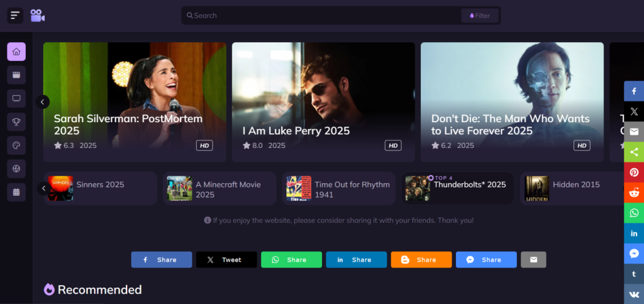
Task: Share via floating WhatsApp sidebar icon
Action: [634, 213]
